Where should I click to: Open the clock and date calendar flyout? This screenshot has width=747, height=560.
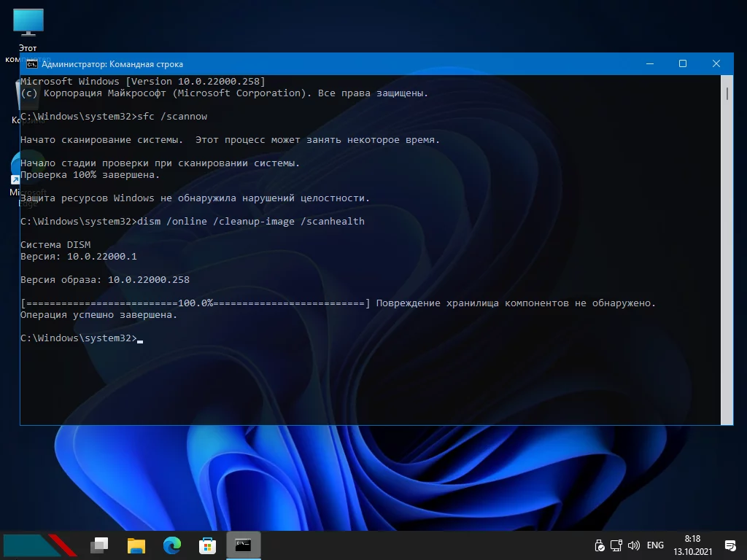692,545
